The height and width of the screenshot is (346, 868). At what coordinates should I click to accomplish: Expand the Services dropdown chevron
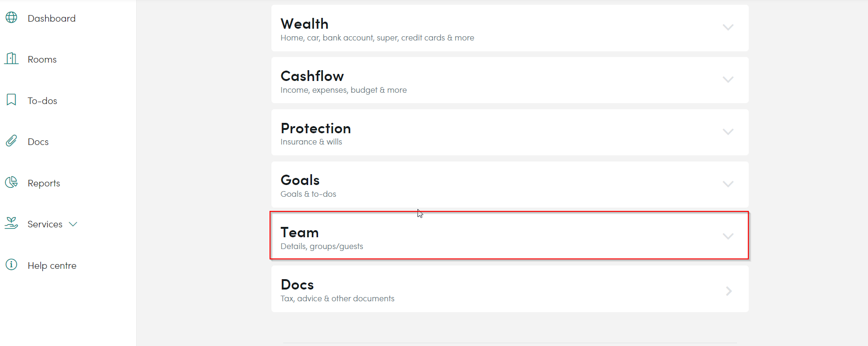click(73, 224)
